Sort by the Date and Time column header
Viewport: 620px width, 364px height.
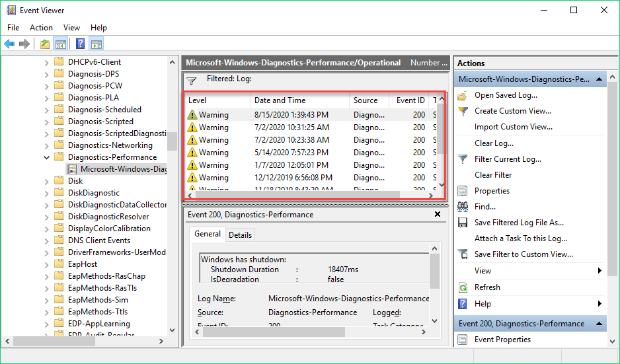pyautogui.click(x=299, y=100)
